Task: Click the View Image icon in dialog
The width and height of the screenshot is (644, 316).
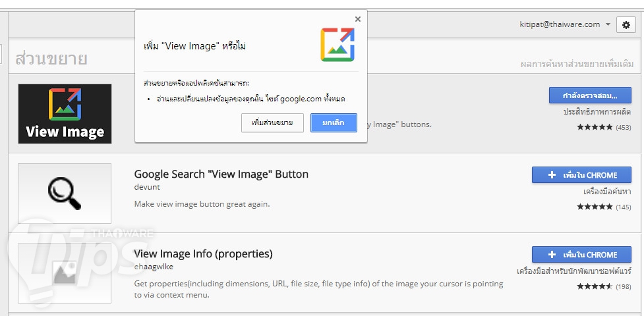Action: tap(337, 45)
